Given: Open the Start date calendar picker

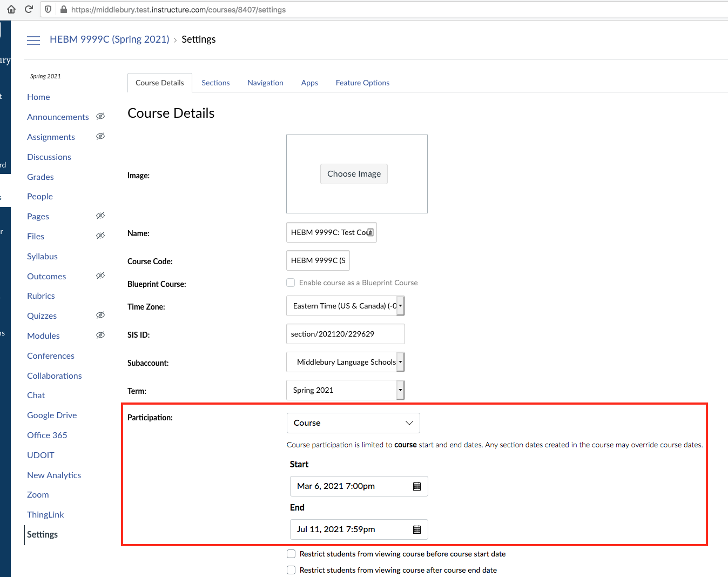Looking at the screenshot, I should pyautogui.click(x=416, y=486).
